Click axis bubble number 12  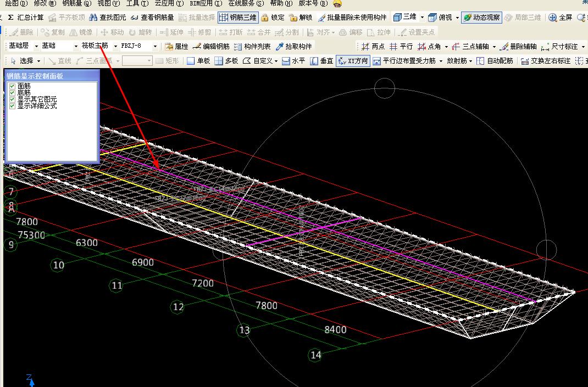pyautogui.click(x=177, y=307)
